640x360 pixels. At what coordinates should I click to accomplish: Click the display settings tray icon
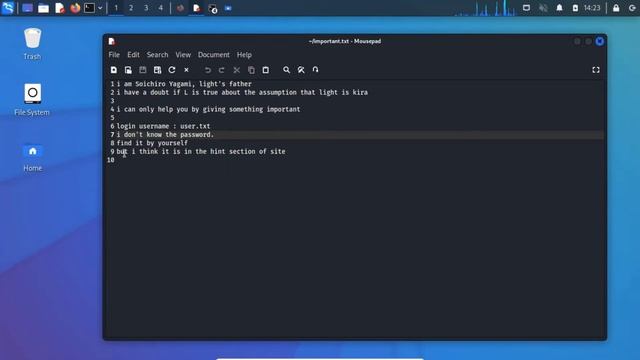pyautogui.click(x=527, y=8)
